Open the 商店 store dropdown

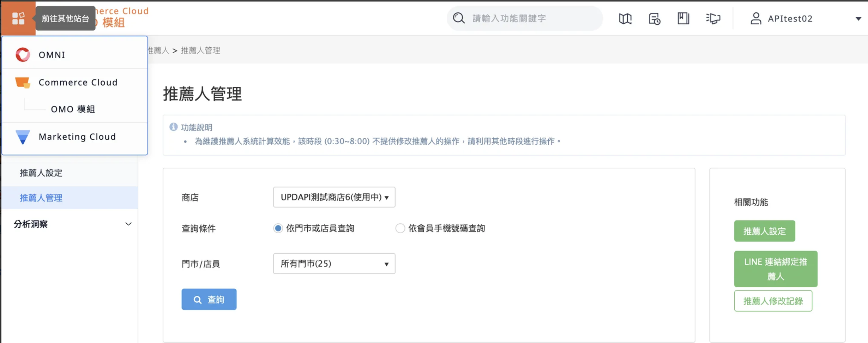coord(334,197)
